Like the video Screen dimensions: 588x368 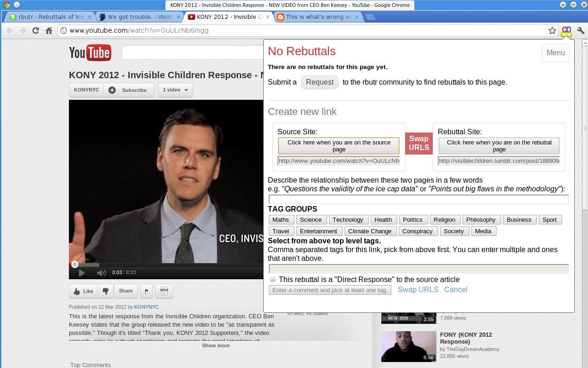pos(83,291)
